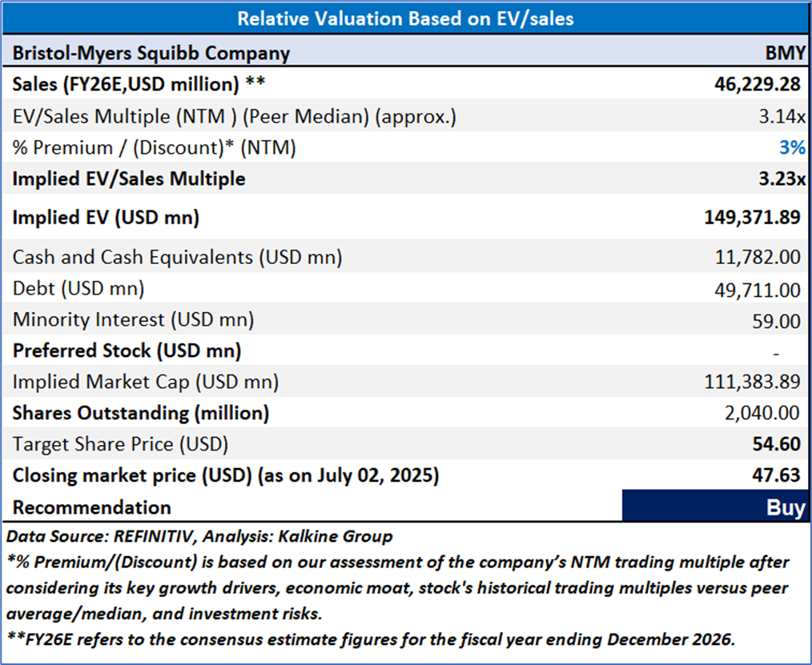Select the 3.23x implied multiple value

pyautogui.click(x=779, y=178)
